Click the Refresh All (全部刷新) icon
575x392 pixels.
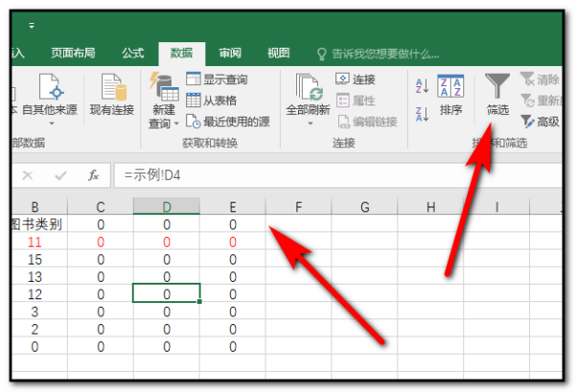pos(309,87)
